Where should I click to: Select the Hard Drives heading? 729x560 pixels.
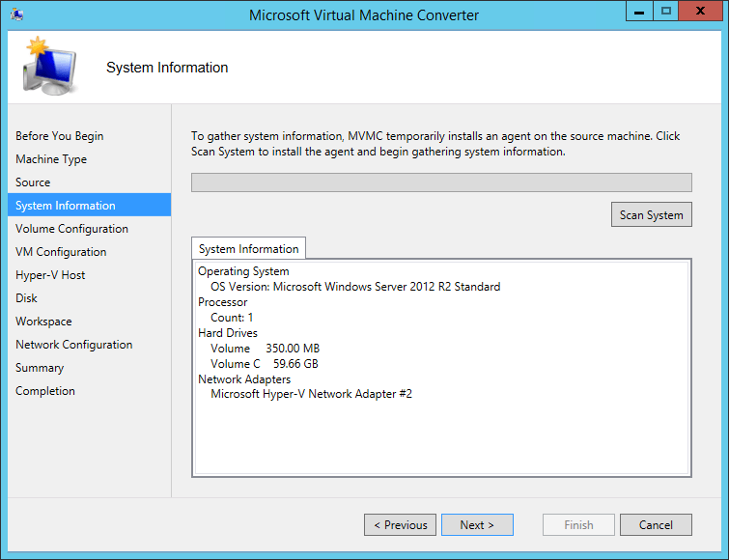[228, 333]
